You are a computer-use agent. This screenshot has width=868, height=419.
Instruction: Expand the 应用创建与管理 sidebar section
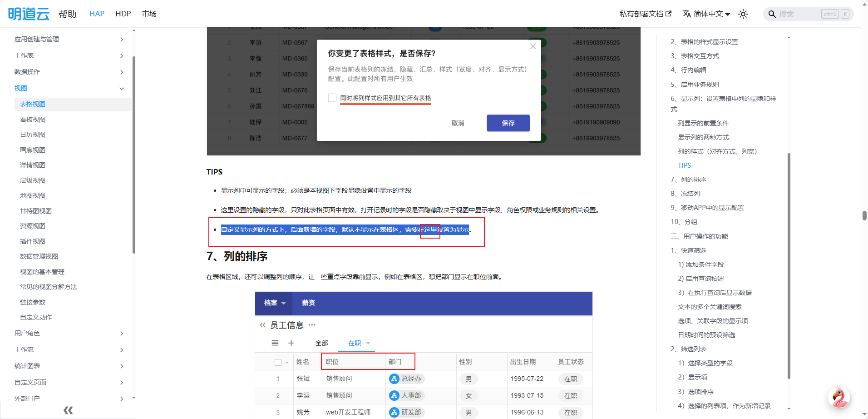click(121, 40)
